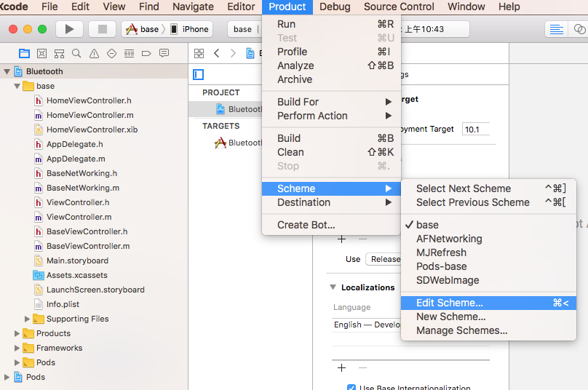Select the Assistant editor icon
588x390 pixels.
[x=579, y=29]
